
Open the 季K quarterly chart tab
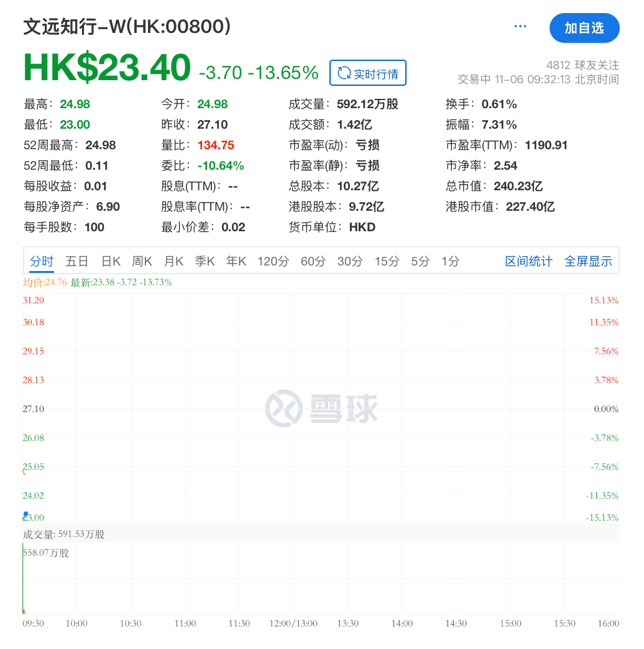(205, 262)
